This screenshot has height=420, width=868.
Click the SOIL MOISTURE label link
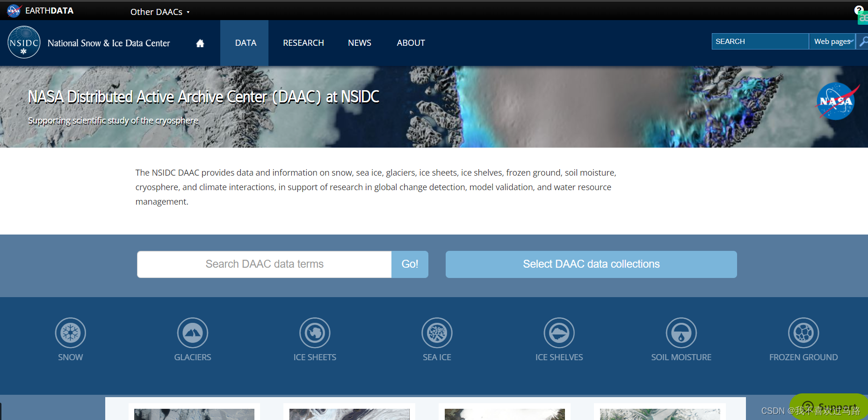click(x=681, y=357)
